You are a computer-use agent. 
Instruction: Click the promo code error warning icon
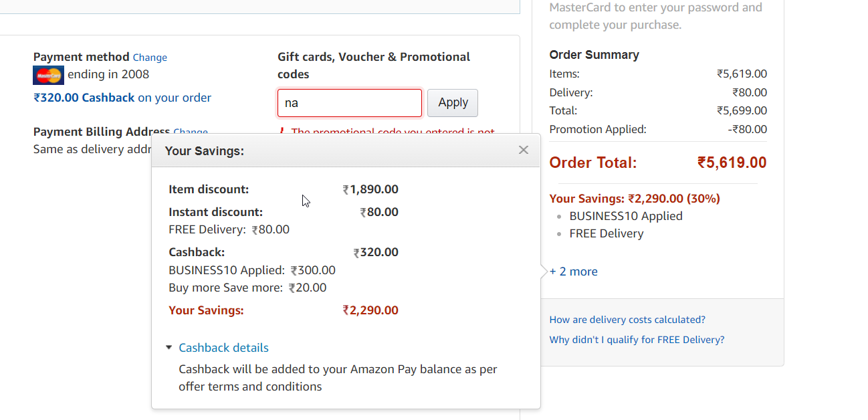282,132
